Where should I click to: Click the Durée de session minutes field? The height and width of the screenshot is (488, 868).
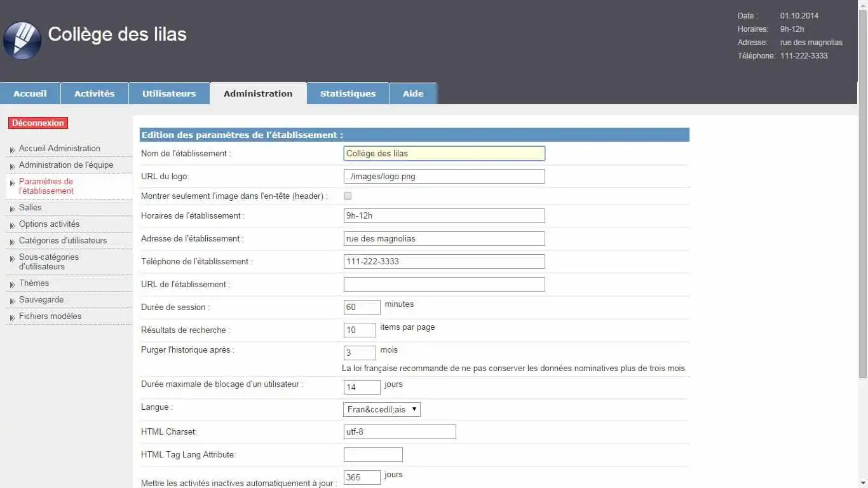click(362, 307)
